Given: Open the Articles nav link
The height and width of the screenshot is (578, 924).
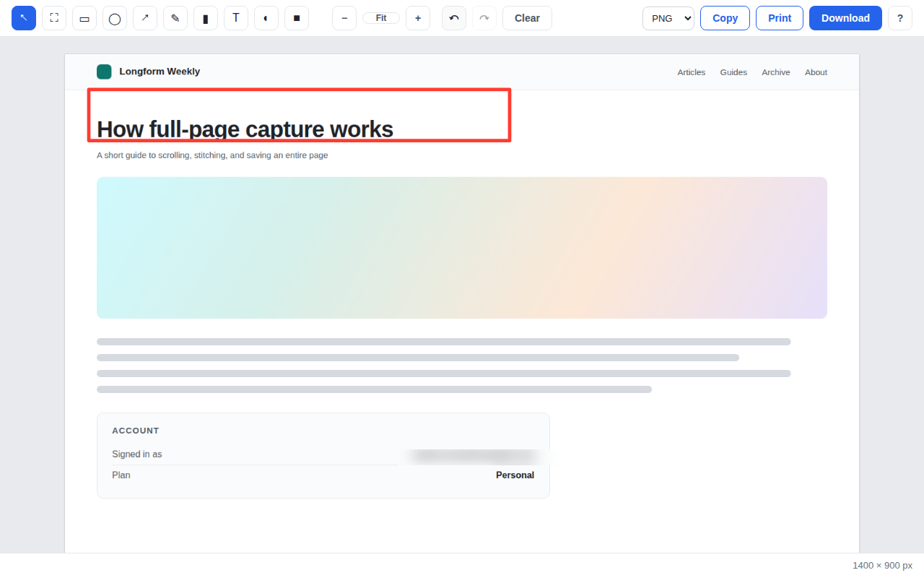Looking at the screenshot, I should [x=692, y=72].
